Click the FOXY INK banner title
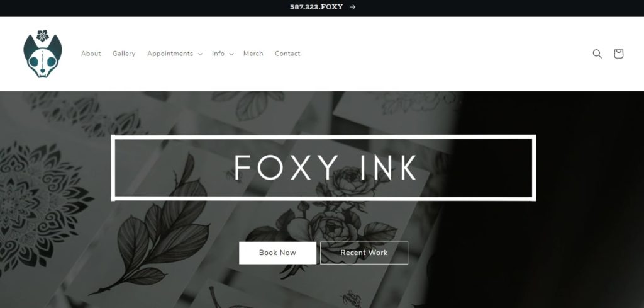Viewport: 644px width, 308px height. click(x=325, y=168)
